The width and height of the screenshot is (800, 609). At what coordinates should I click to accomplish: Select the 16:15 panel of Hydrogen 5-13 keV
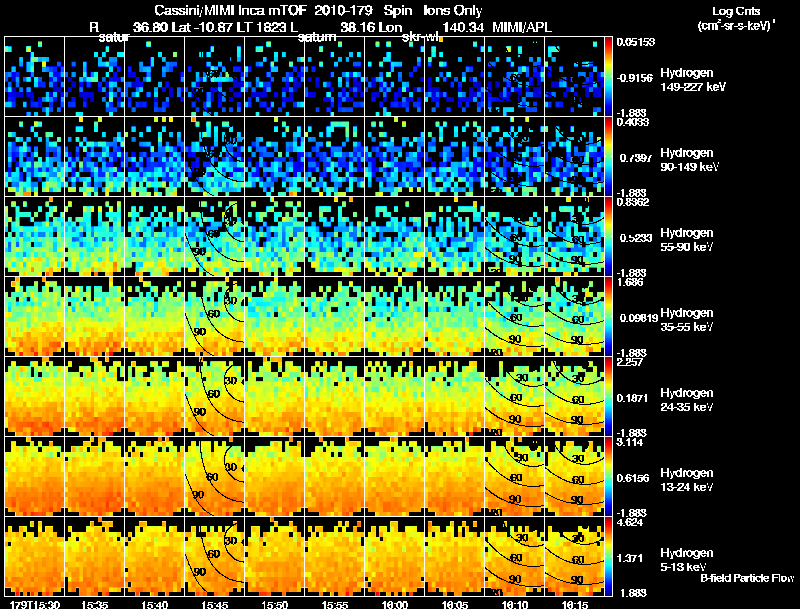coord(574,557)
